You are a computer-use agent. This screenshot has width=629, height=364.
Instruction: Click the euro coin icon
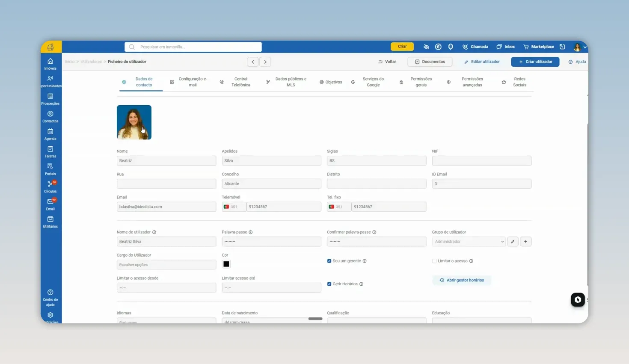(x=438, y=47)
